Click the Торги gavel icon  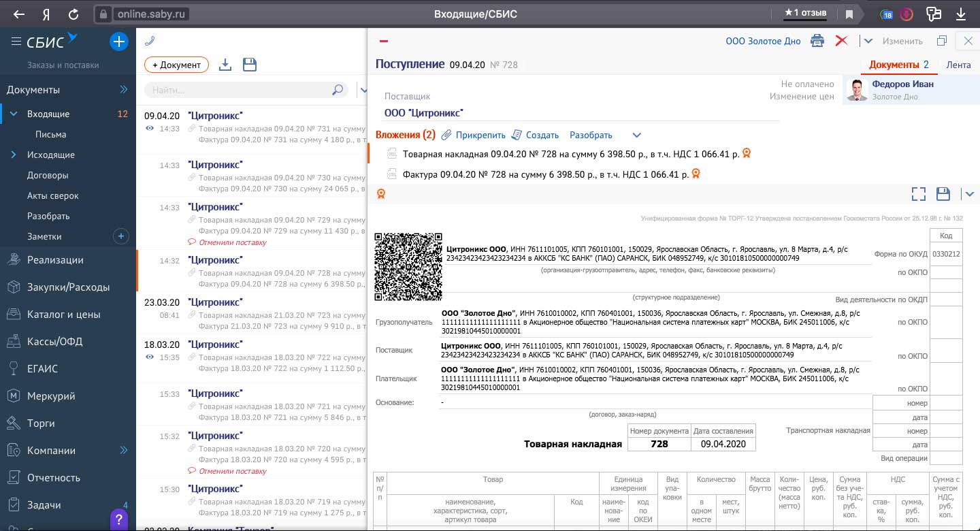tap(13, 423)
